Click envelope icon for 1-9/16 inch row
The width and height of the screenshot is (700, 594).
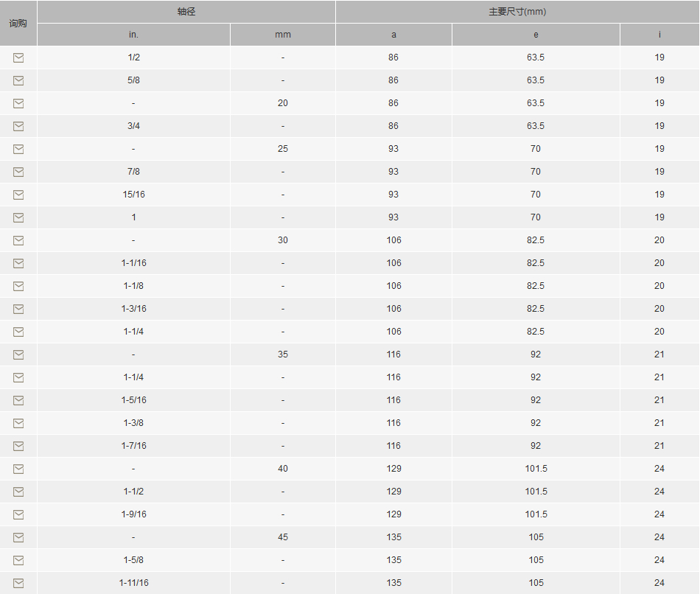point(18,514)
